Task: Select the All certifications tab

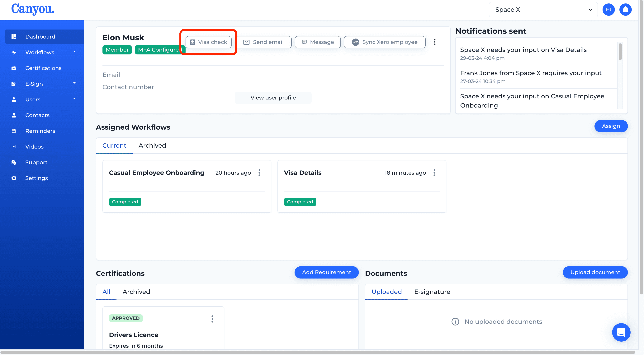Action: (x=106, y=292)
